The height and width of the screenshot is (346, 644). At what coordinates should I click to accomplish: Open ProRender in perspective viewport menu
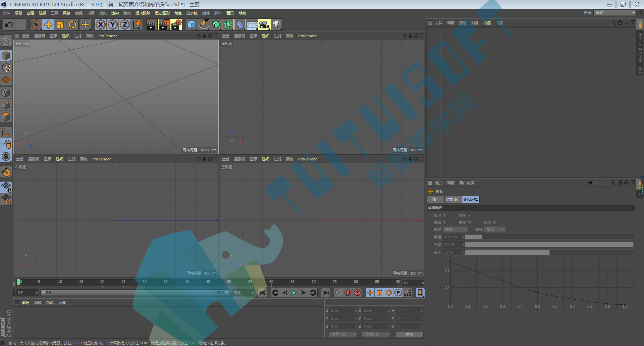pos(107,36)
